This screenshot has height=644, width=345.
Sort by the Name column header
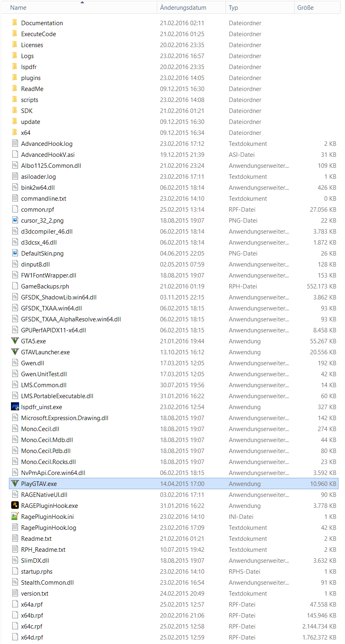[x=79, y=7]
